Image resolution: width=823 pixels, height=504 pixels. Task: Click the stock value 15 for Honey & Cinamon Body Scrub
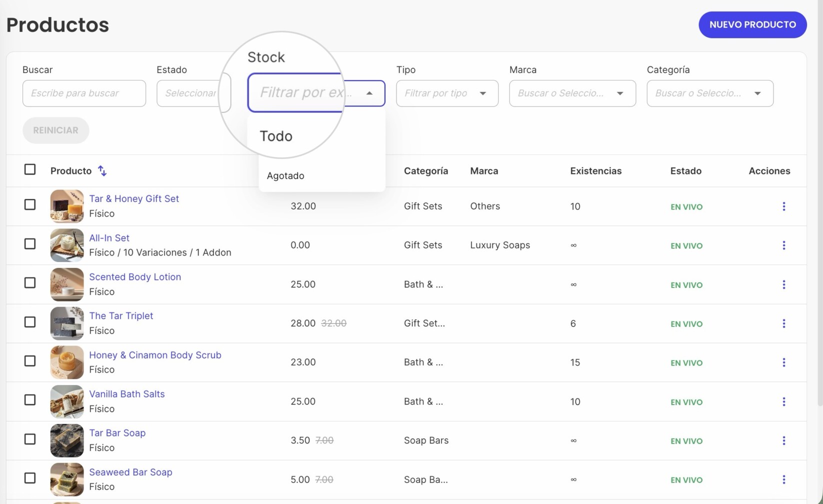(575, 362)
